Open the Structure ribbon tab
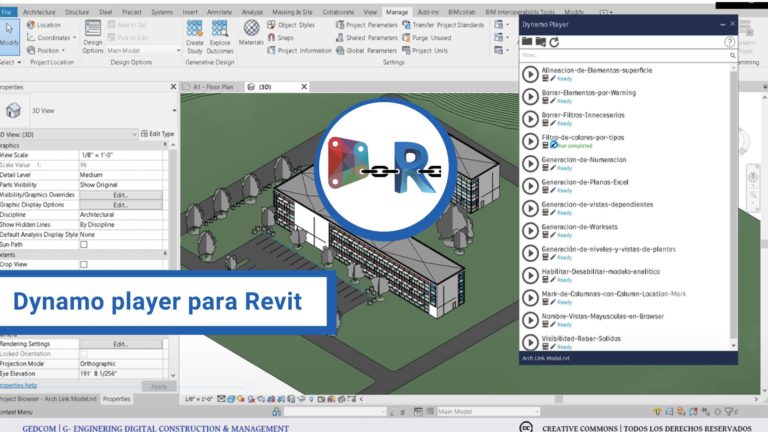The height and width of the screenshot is (432, 768). [77, 12]
